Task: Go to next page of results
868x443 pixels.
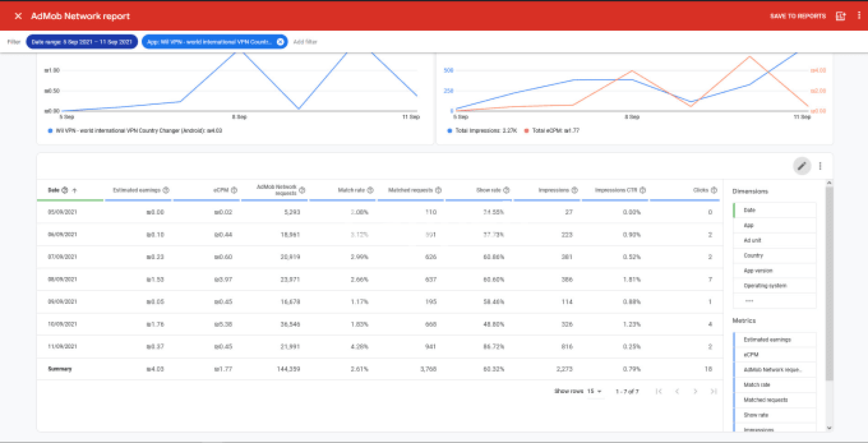Action: point(695,391)
